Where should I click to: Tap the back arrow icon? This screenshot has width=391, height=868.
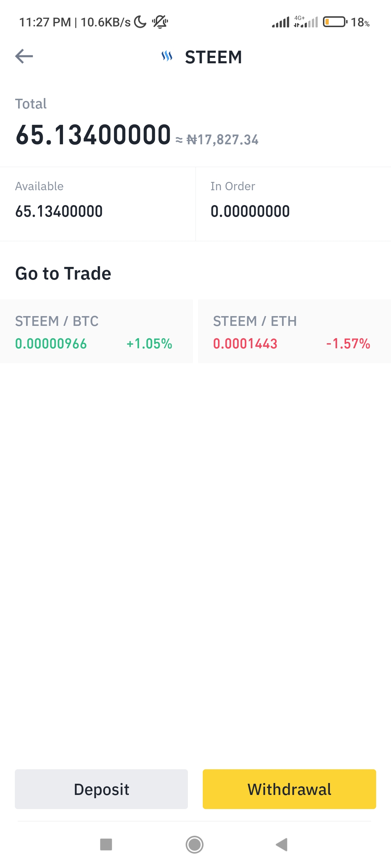[x=24, y=56]
